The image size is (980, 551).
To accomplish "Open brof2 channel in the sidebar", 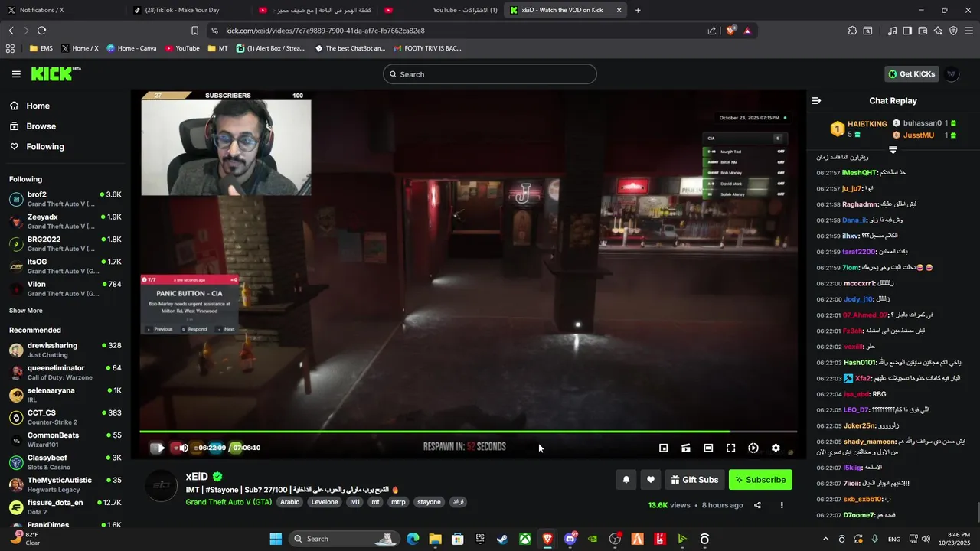I will (65, 199).
